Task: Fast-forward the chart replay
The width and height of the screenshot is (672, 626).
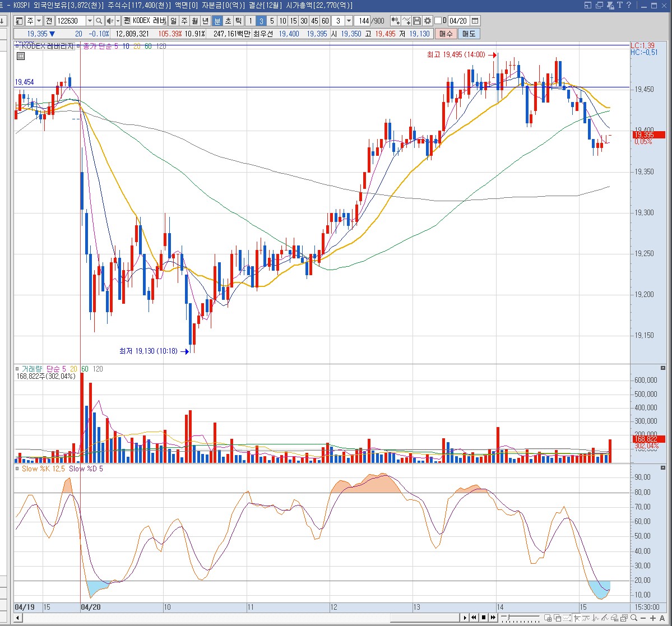Action: click(x=493, y=618)
